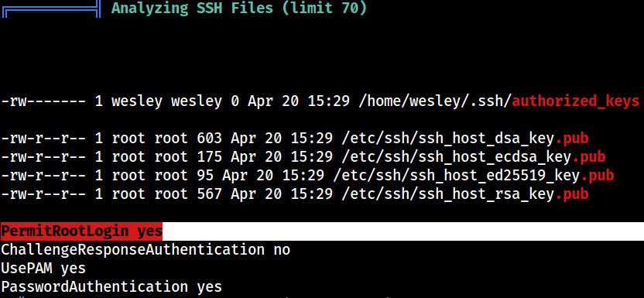Click the blue box-drawing line beside the heading
Screen dimensions: 644x298
click(51, 9)
